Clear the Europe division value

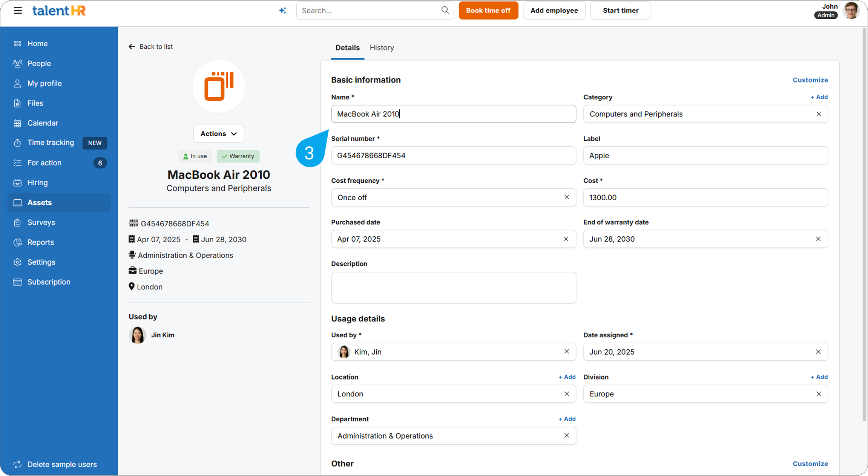click(x=819, y=394)
